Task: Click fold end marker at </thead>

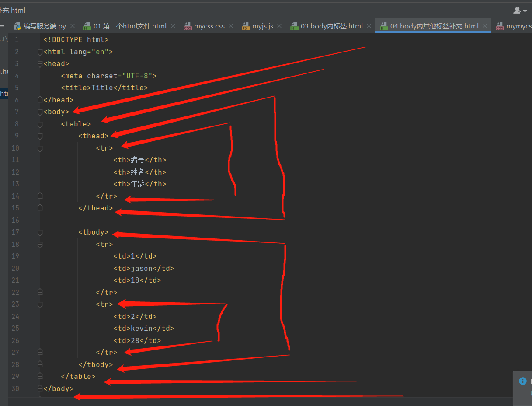Action: (40, 208)
